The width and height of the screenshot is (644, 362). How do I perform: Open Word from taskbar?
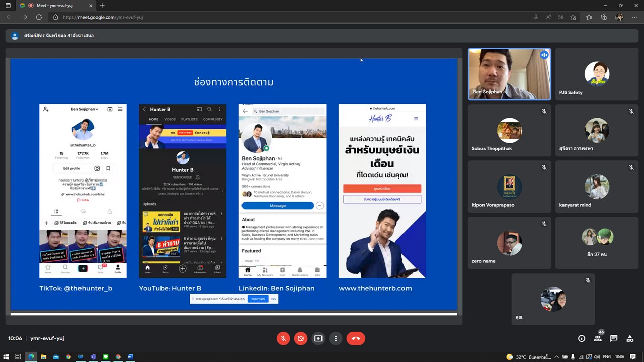coord(130,357)
